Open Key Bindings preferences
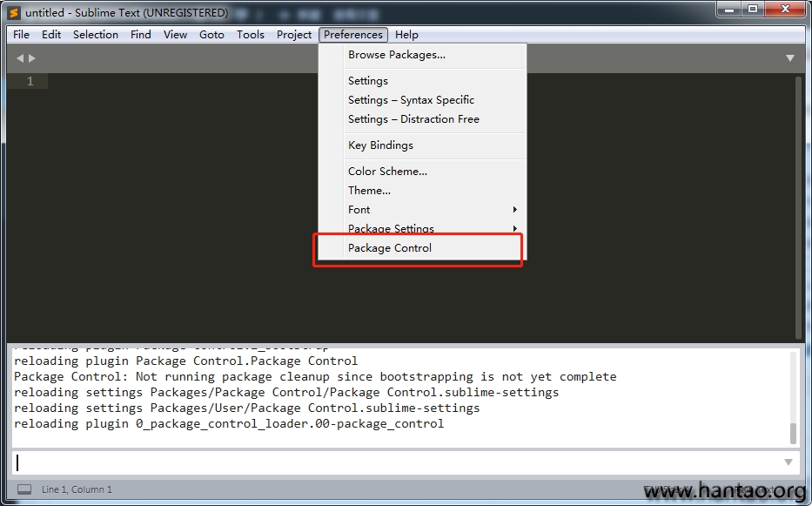 tap(380, 145)
